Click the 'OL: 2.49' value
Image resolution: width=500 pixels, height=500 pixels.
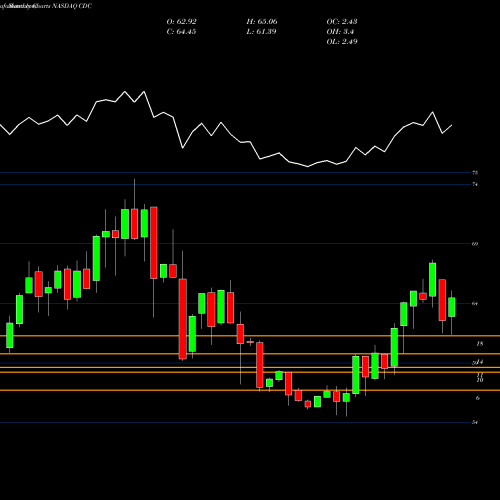pos(342,42)
